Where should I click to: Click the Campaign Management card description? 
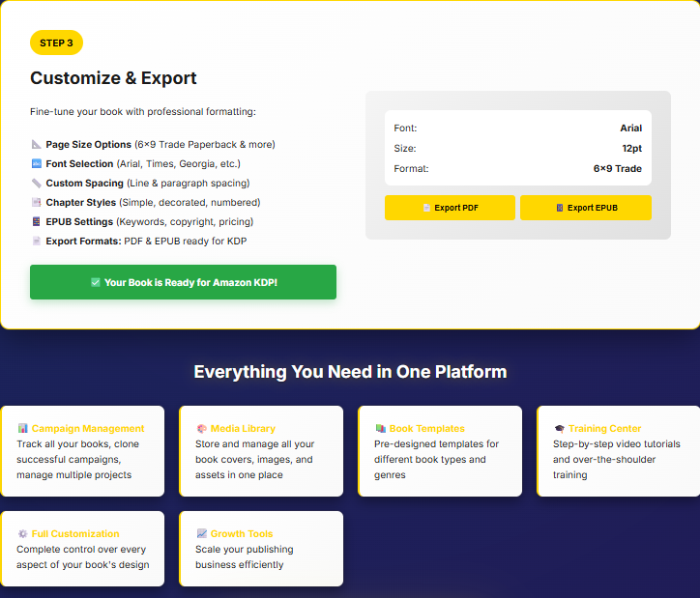point(77,459)
